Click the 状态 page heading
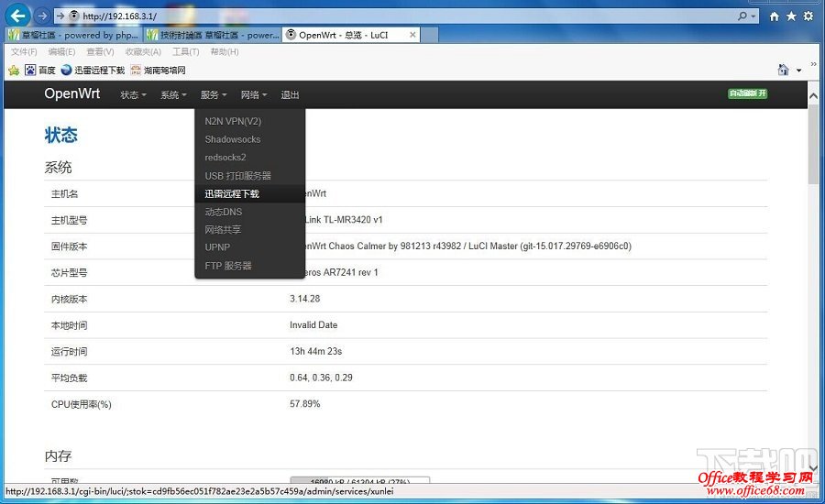The height and width of the screenshot is (504, 825). [61, 135]
